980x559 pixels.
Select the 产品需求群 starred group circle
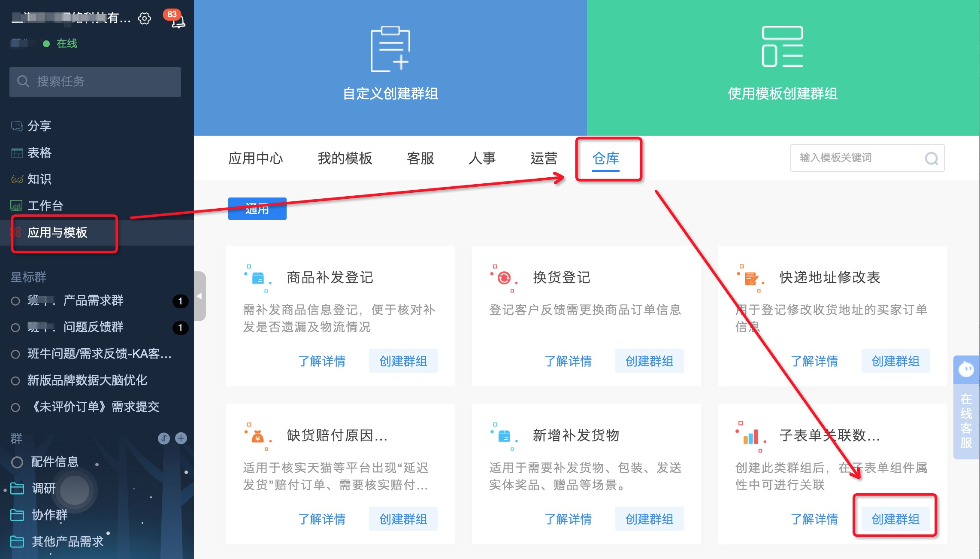pos(15,301)
